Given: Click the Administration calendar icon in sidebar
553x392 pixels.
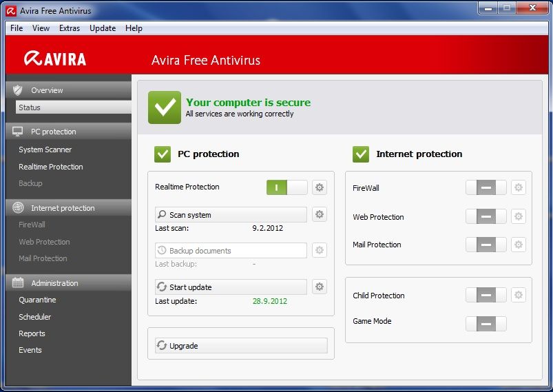Looking at the screenshot, I should pos(18,283).
